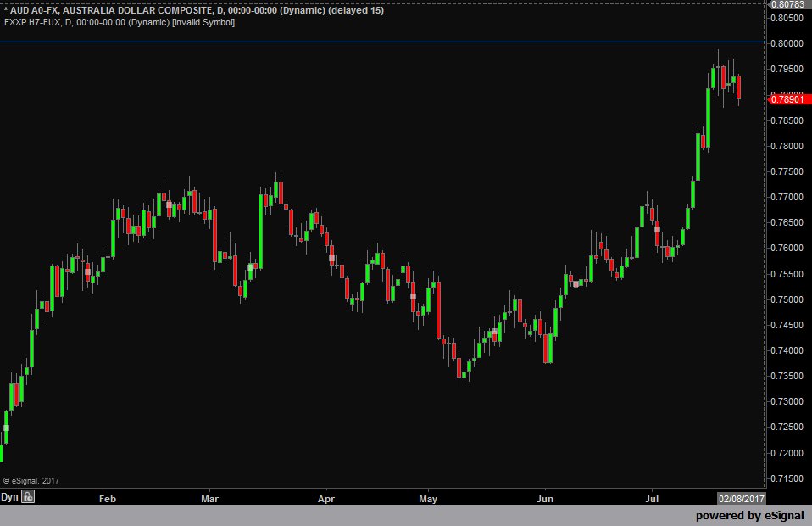Click the 0.75000 price axis label

click(787, 299)
